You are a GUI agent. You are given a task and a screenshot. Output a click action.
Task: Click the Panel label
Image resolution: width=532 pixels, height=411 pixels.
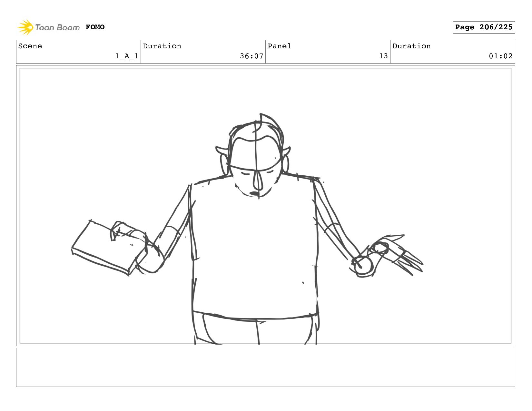click(280, 46)
